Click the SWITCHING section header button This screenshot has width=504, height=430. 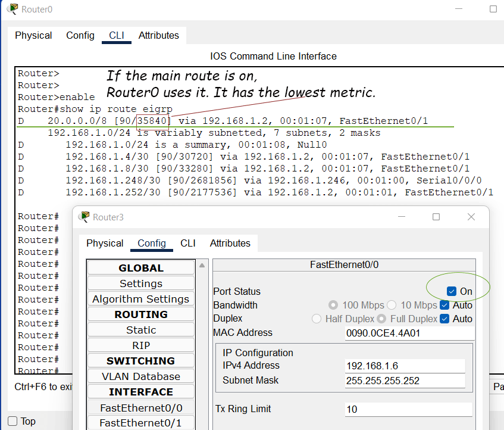(141, 360)
